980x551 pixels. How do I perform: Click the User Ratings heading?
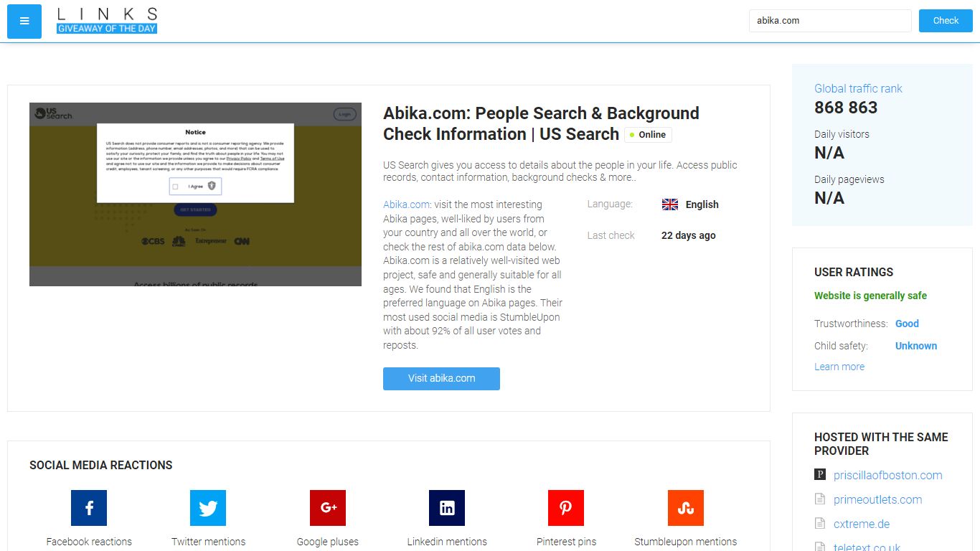tap(854, 272)
